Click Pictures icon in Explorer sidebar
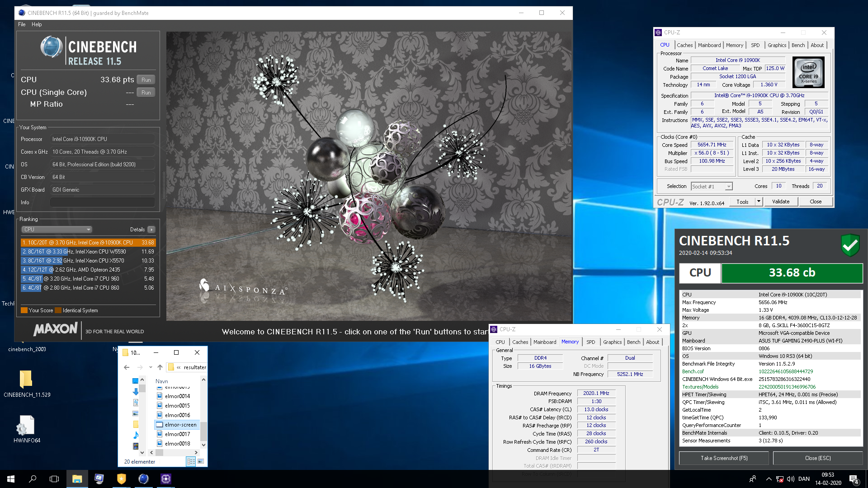Image resolution: width=868 pixels, height=488 pixels. pos(135,413)
